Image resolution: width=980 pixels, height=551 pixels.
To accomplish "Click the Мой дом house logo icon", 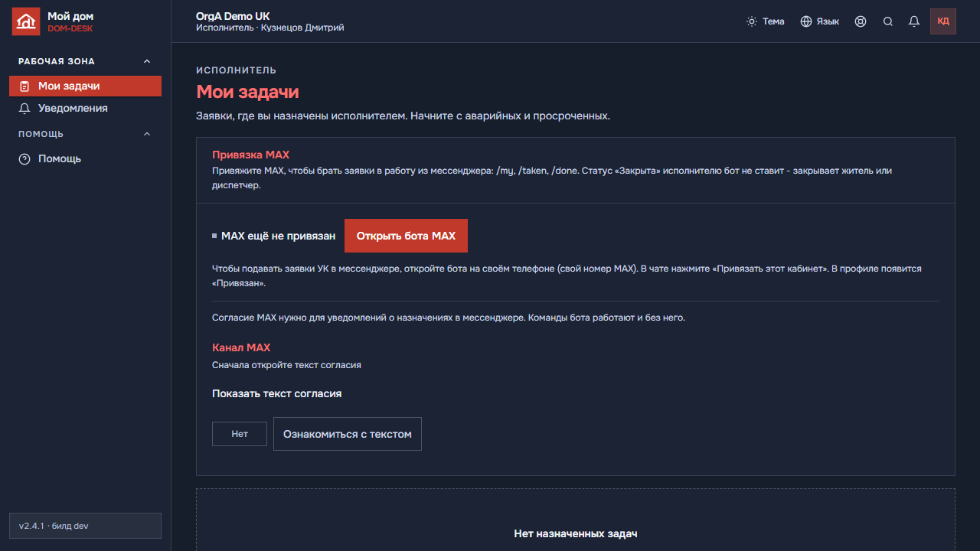I will (x=25, y=21).
